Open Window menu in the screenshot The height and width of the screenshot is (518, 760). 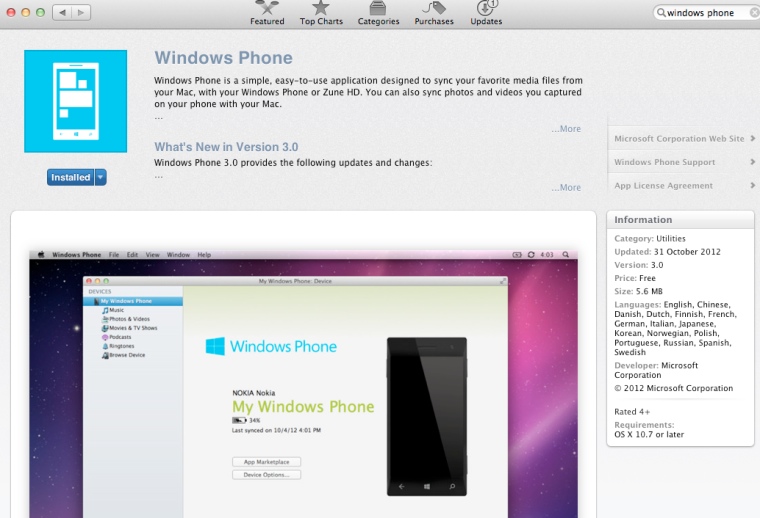pyautogui.click(x=178, y=255)
